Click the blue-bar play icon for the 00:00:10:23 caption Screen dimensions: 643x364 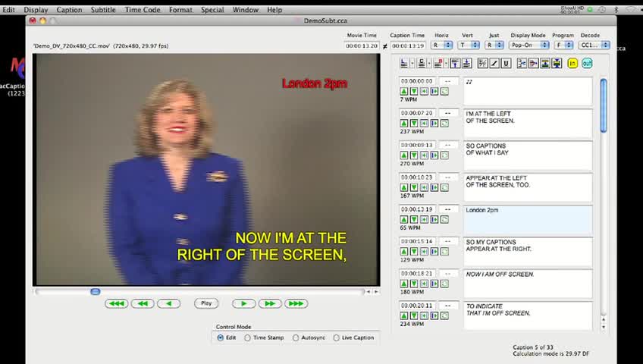pyautogui.click(x=434, y=187)
